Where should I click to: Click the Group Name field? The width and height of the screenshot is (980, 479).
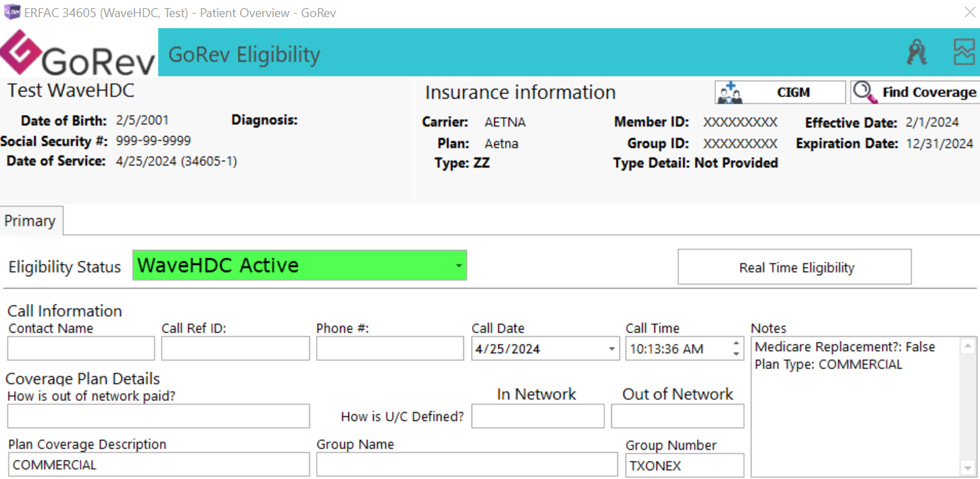pyautogui.click(x=467, y=465)
